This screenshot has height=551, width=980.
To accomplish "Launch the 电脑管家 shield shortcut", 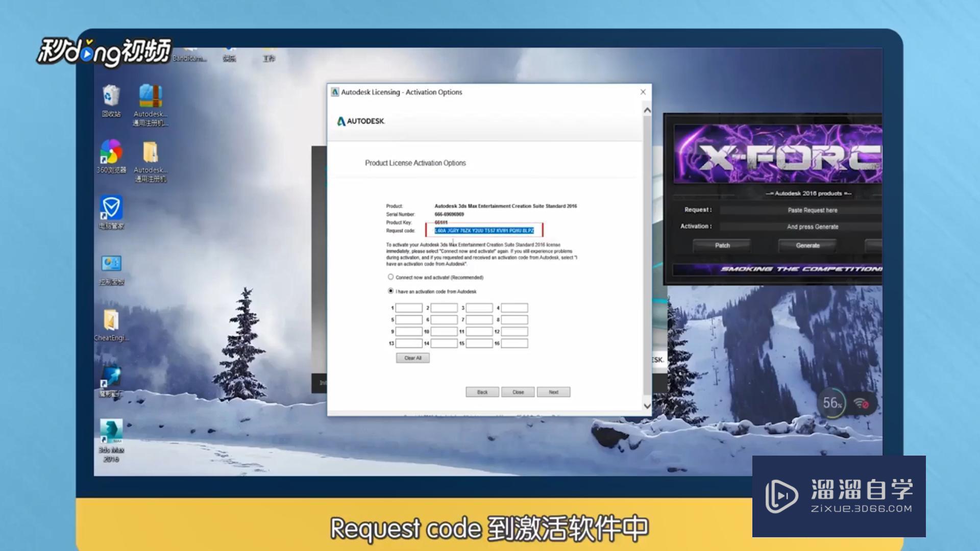I will [x=111, y=212].
